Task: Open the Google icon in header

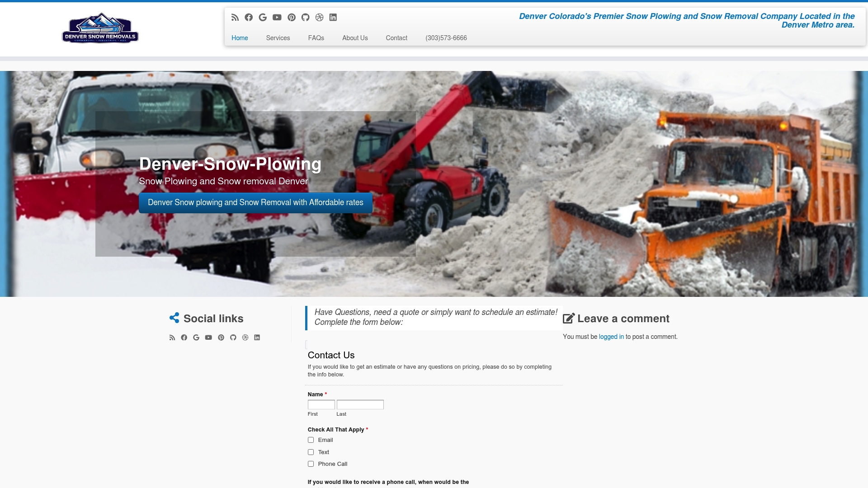Action: [x=263, y=18]
